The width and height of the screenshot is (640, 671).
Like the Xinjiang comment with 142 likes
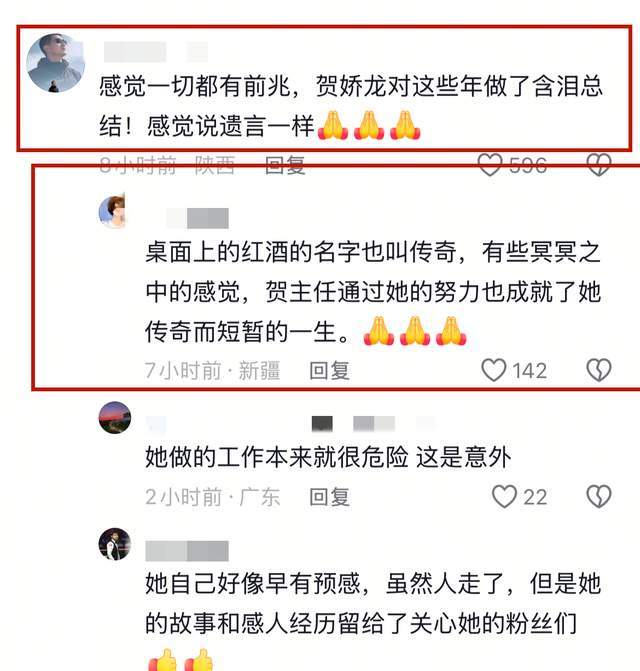(x=494, y=370)
